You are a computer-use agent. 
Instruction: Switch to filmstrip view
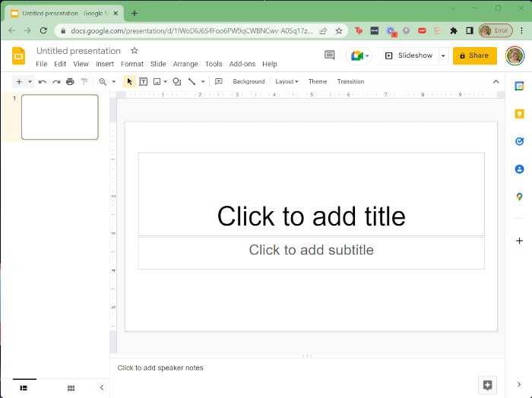click(24, 388)
